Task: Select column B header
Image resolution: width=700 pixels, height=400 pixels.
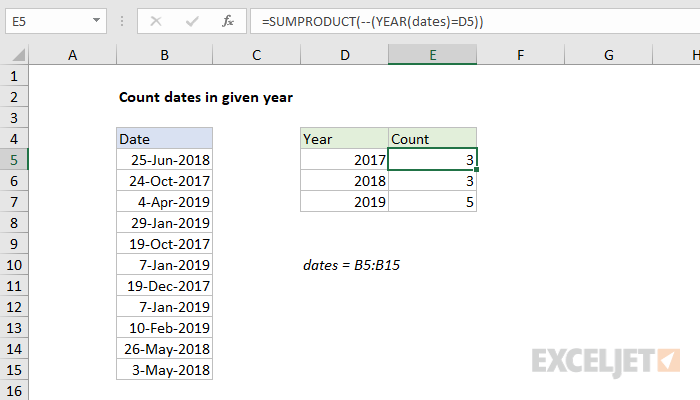Action: [x=164, y=55]
